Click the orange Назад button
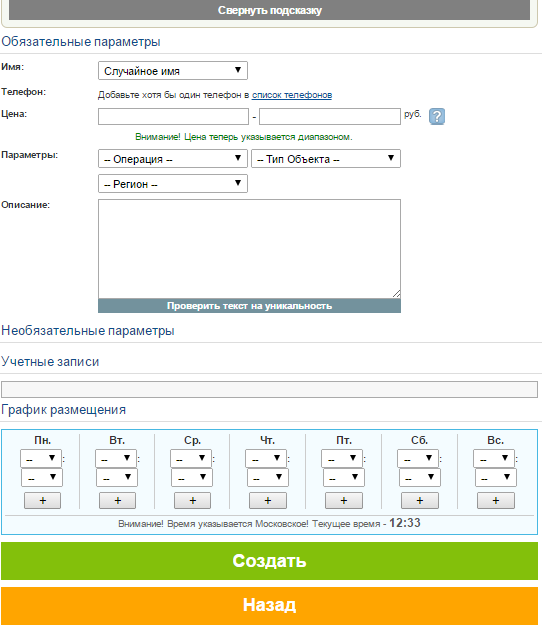This screenshot has width=543, height=631. pyautogui.click(x=269, y=606)
